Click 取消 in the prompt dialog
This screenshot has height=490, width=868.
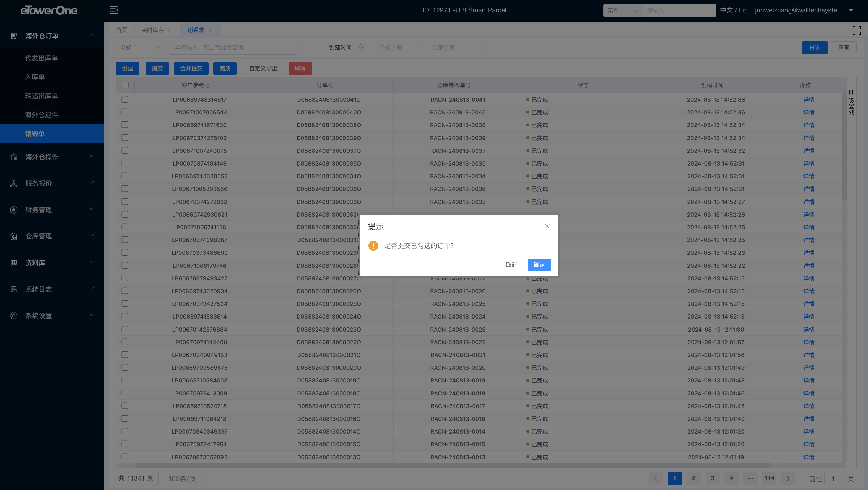click(511, 265)
